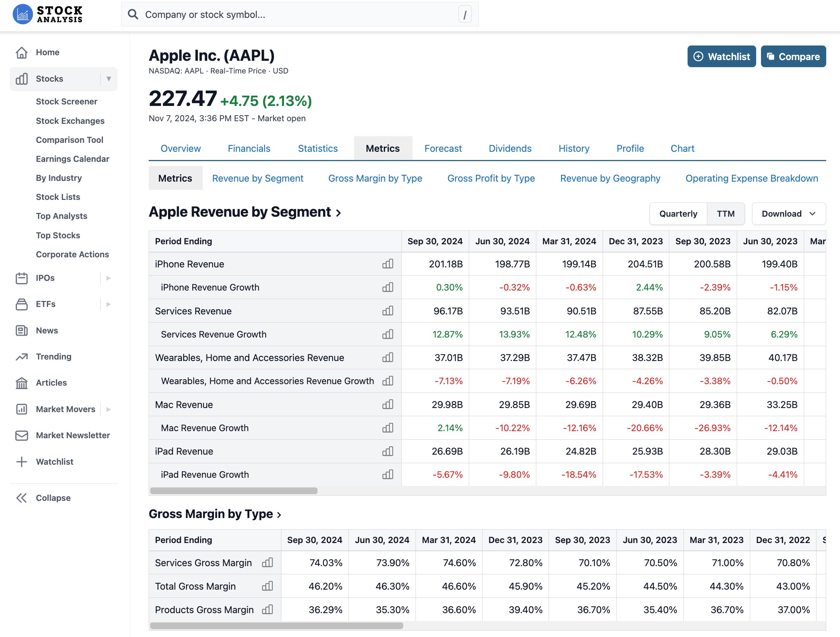
Task: Add AAPL using the Watchlist button
Action: click(x=721, y=56)
